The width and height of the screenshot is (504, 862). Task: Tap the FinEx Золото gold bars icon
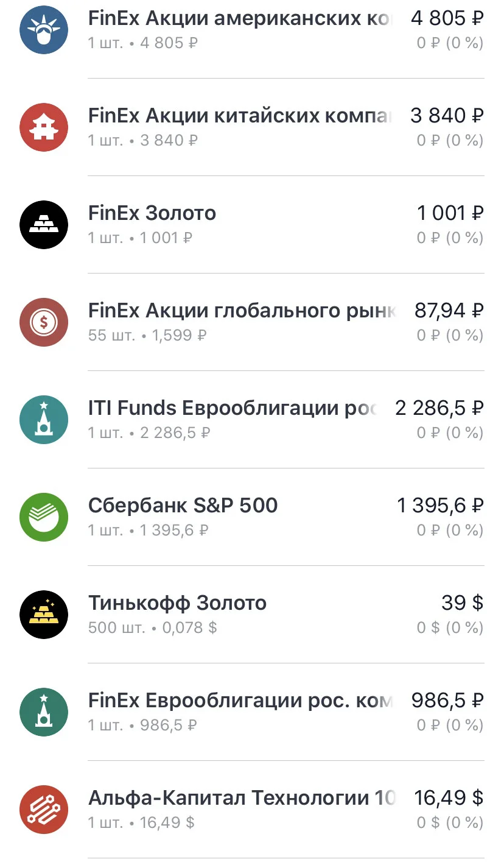point(44,225)
